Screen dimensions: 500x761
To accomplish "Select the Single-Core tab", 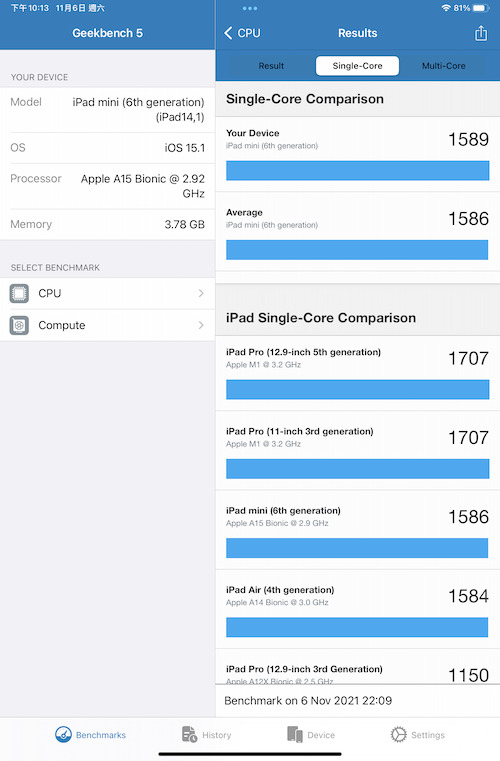I will coord(357,66).
